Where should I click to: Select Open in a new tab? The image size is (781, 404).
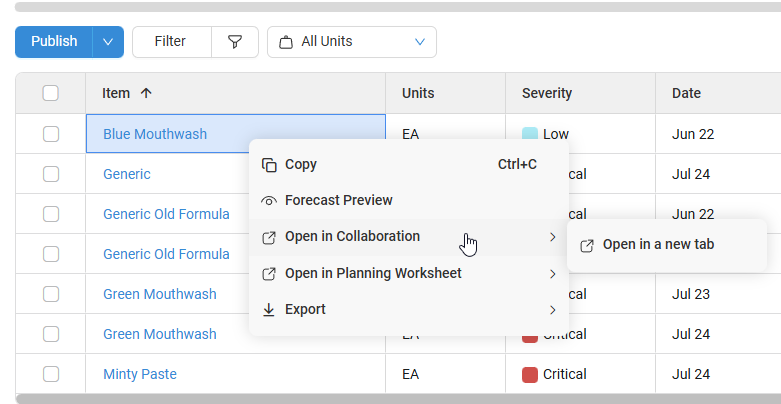click(666, 245)
